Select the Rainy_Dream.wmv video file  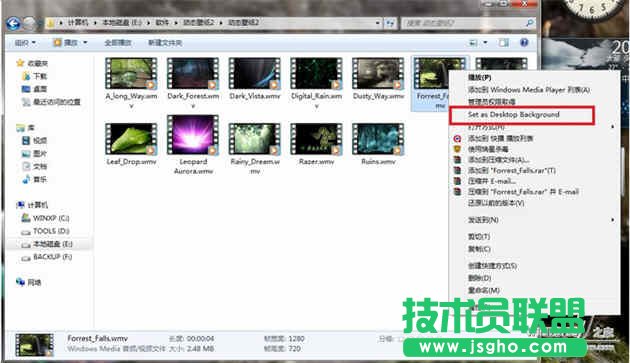point(255,149)
